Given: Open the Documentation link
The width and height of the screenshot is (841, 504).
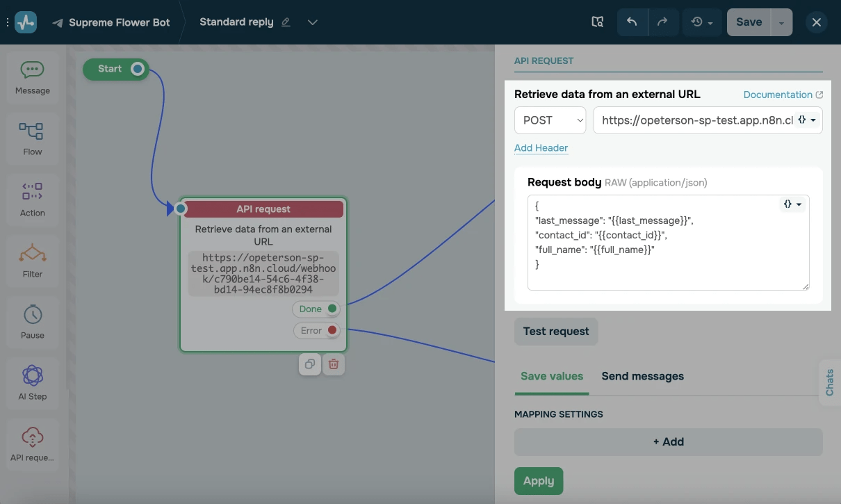Looking at the screenshot, I should click(783, 95).
